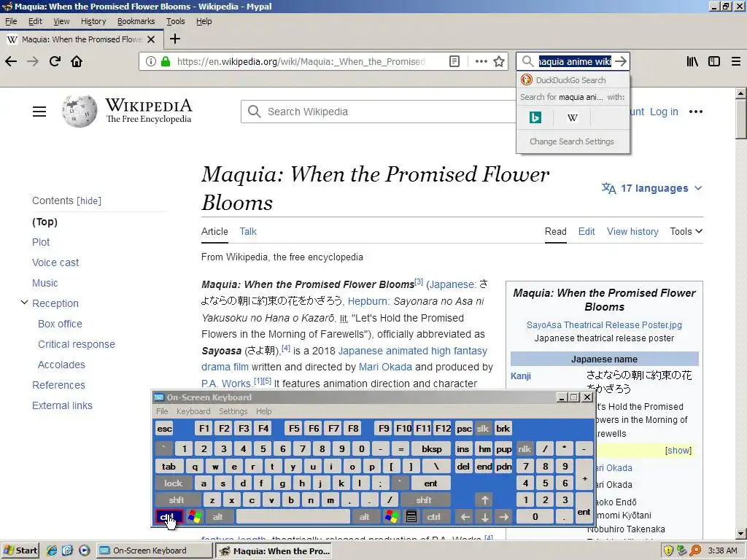Click the left arrow key on keyboard
This screenshot has height=560, width=747.
coord(465,517)
